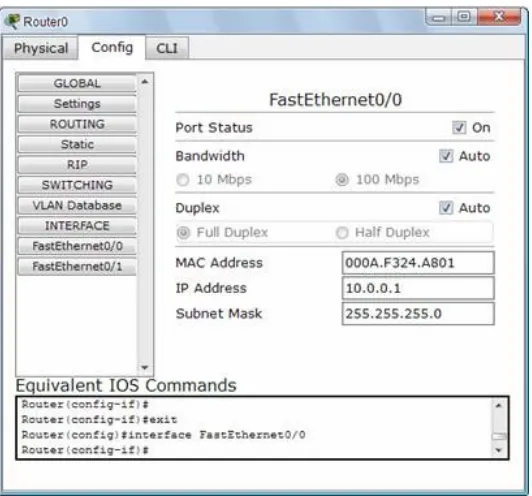Viewport: 532px width, 496px height.
Task: Open the VLAN Database page
Action: click(77, 206)
